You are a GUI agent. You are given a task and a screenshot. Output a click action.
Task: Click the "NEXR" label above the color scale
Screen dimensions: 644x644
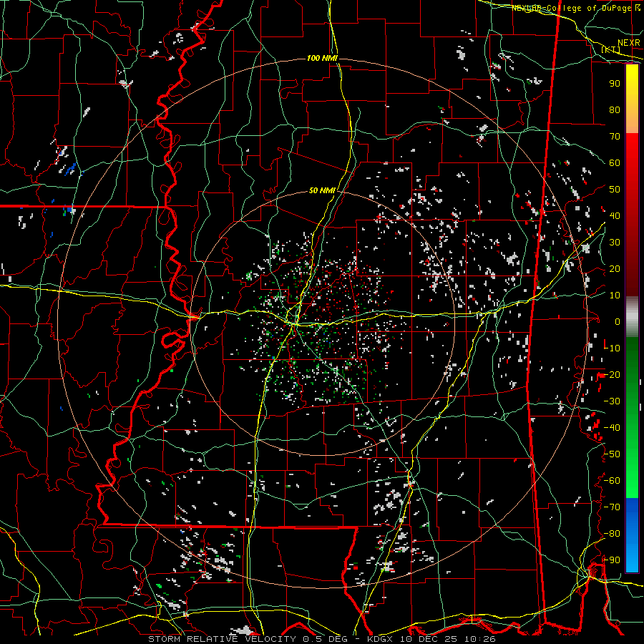pos(628,43)
